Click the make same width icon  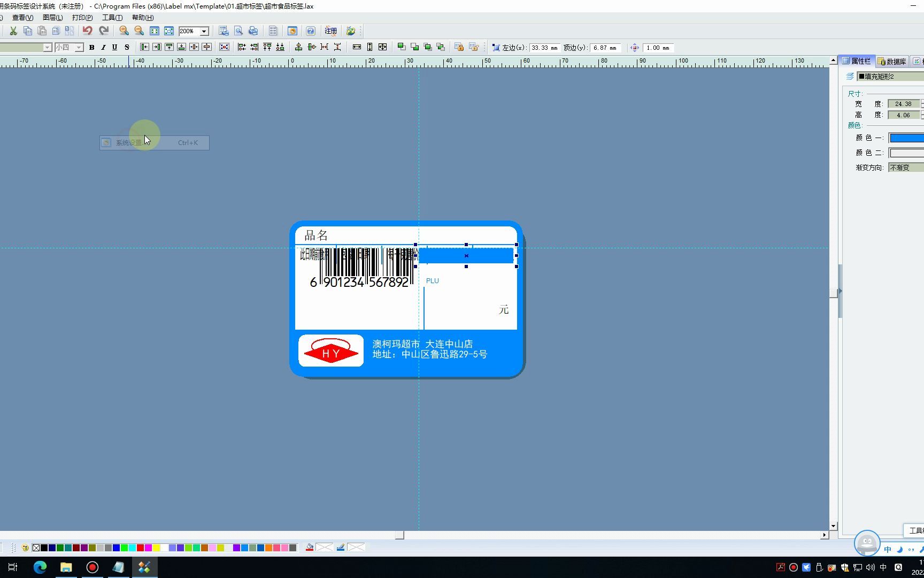coord(357,47)
